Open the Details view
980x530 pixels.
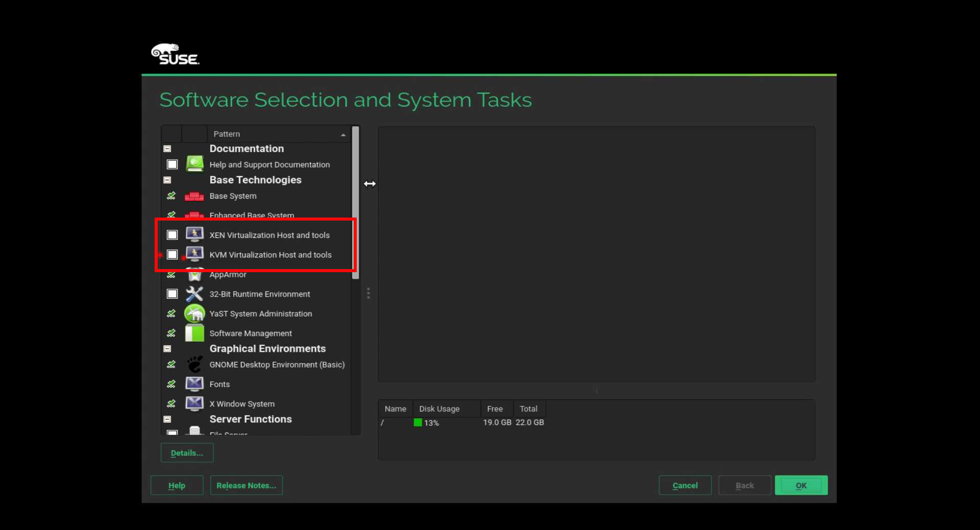tap(187, 453)
